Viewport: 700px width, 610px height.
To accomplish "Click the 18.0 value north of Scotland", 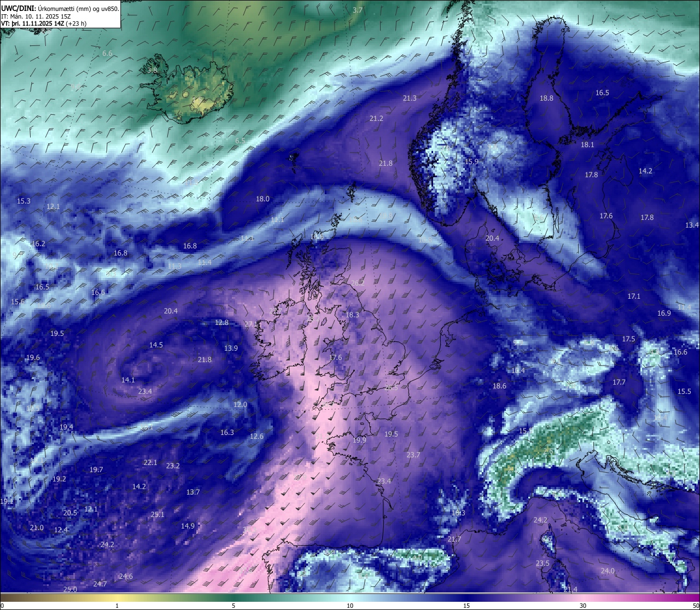I will 263,199.
